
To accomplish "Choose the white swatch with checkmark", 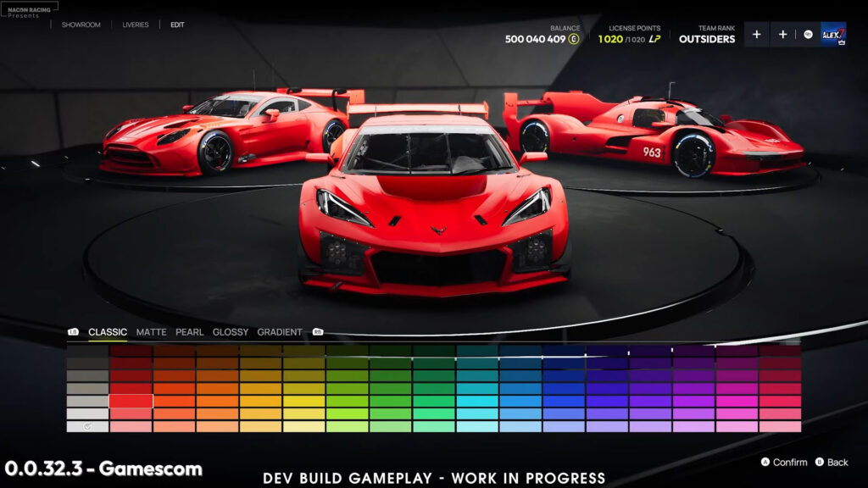I will point(87,427).
